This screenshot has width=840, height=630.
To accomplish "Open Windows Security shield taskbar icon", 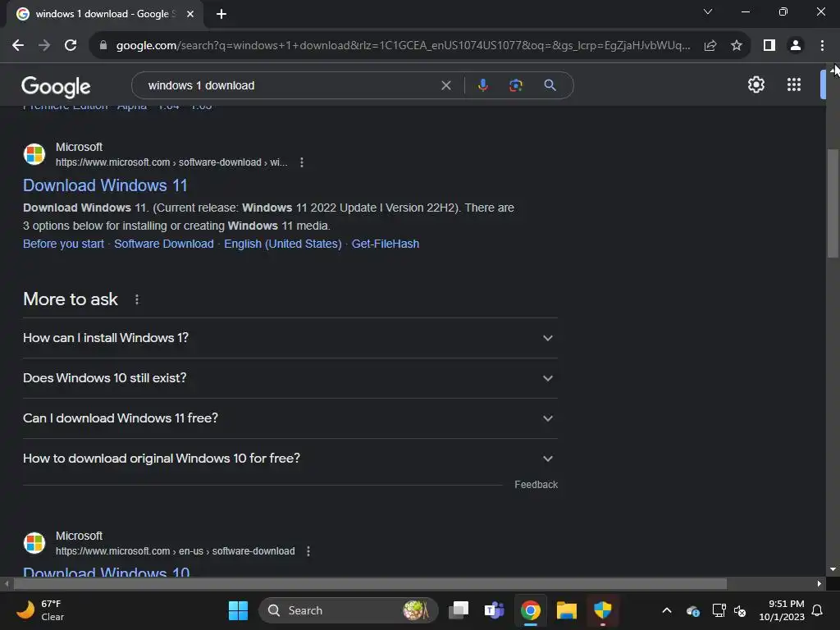I will click(x=603, y=610).
